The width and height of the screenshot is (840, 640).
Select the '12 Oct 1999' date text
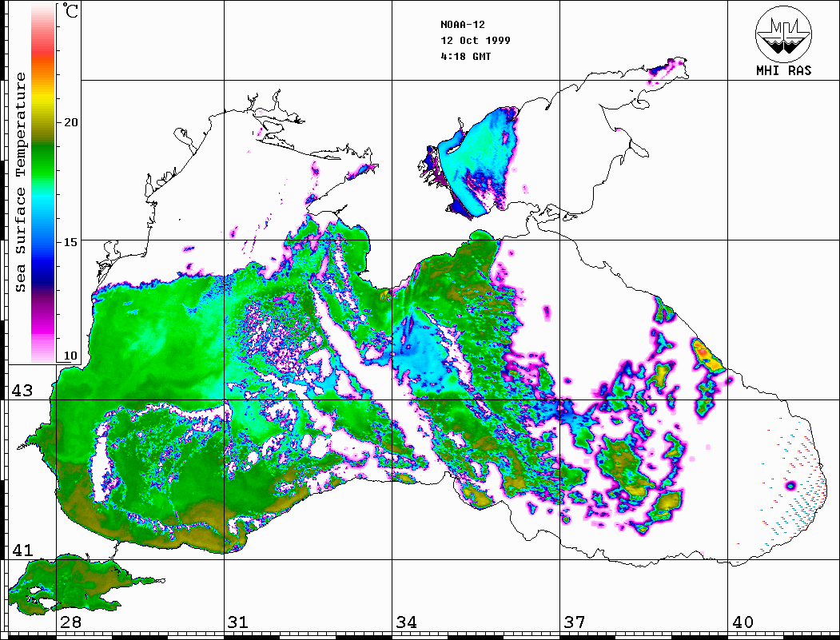(x=476, y=41)
